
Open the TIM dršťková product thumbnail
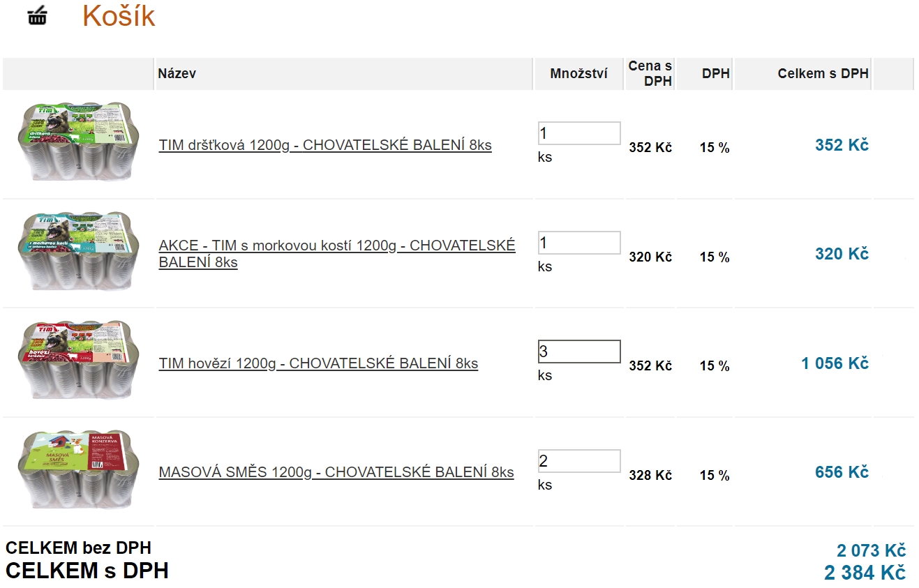point(78,142)
